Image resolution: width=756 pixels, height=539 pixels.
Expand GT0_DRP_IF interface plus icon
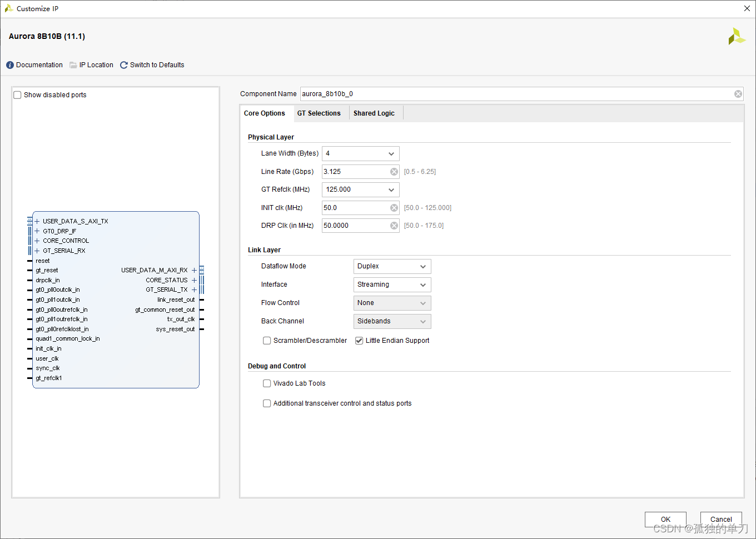point(37,231)
